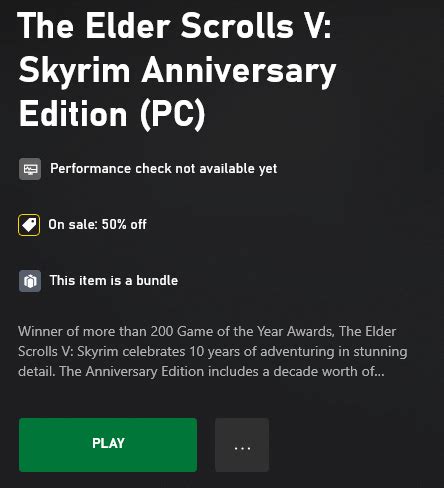Click 'Skyrim celebrates 10 years' description line

[x=153, y=352]
